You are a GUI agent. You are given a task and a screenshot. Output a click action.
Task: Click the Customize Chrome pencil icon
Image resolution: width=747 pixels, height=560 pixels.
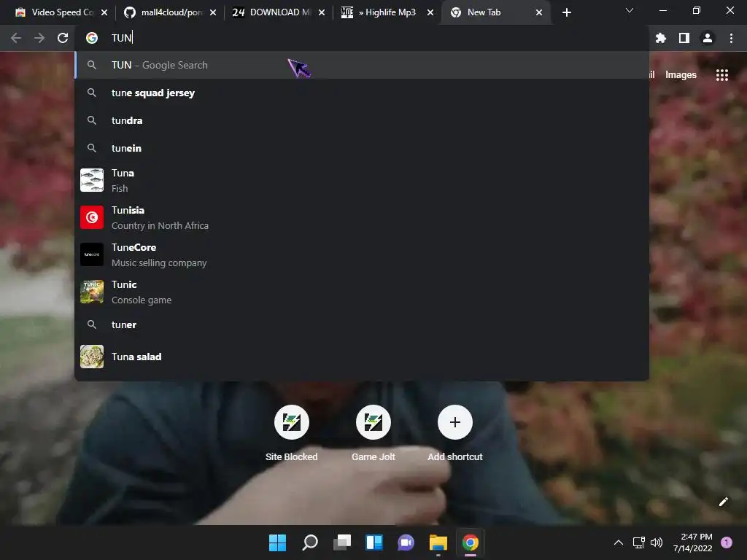pos(723,502)
